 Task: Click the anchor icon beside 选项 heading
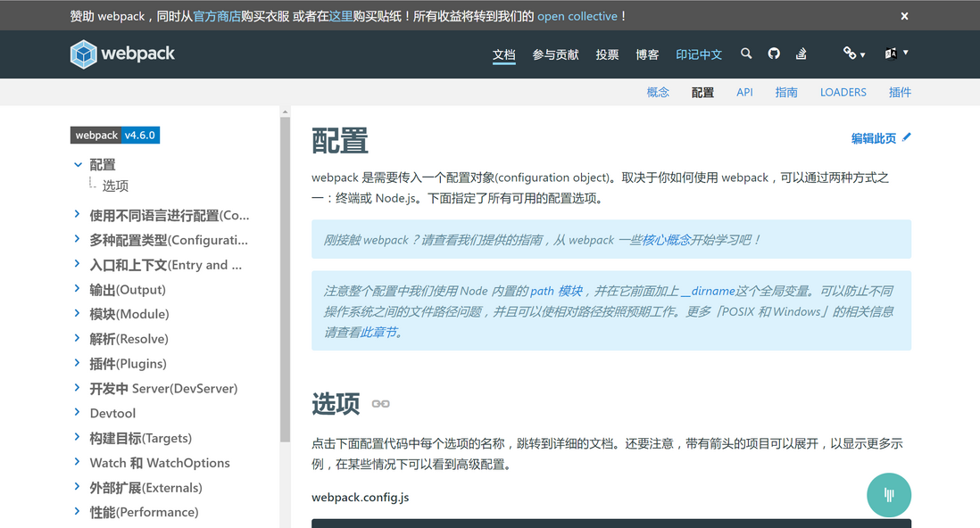pos(379,403)
